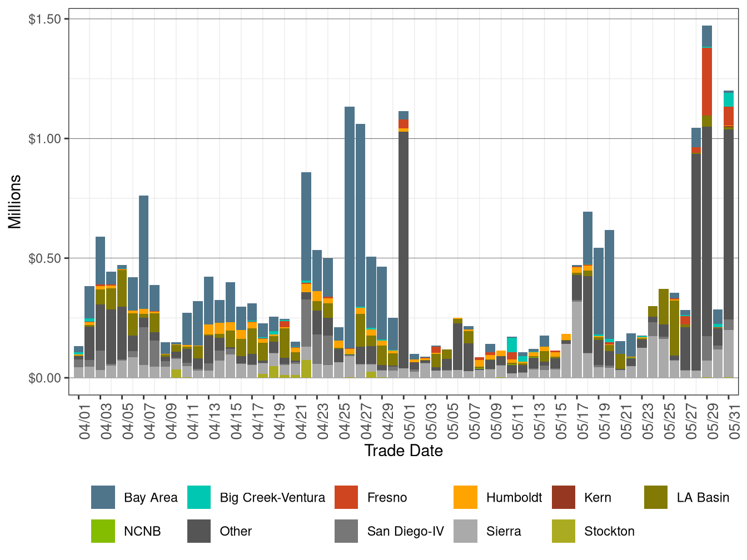
Task: Click the 'Kern' legend label
Action: (x=597, y=498)
